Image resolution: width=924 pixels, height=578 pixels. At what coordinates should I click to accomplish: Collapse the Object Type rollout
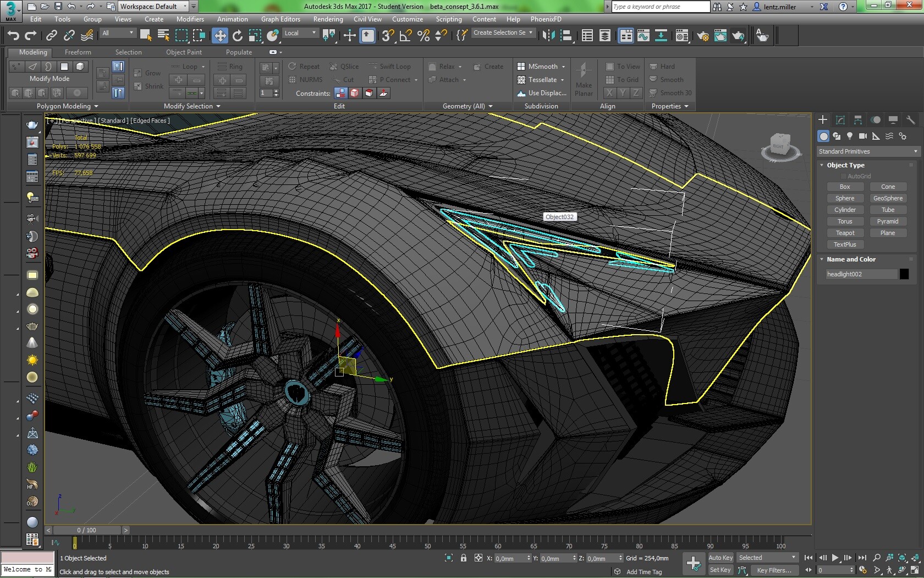tap(845, 165)
